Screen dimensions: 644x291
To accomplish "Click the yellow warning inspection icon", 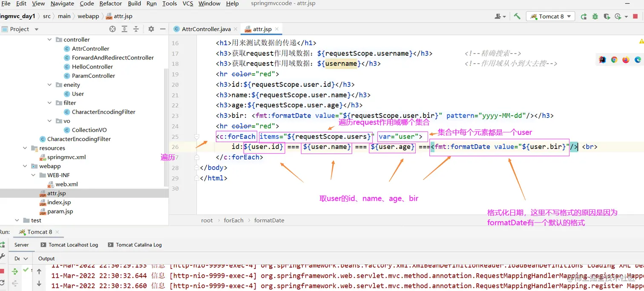I will tap(641, 41).
